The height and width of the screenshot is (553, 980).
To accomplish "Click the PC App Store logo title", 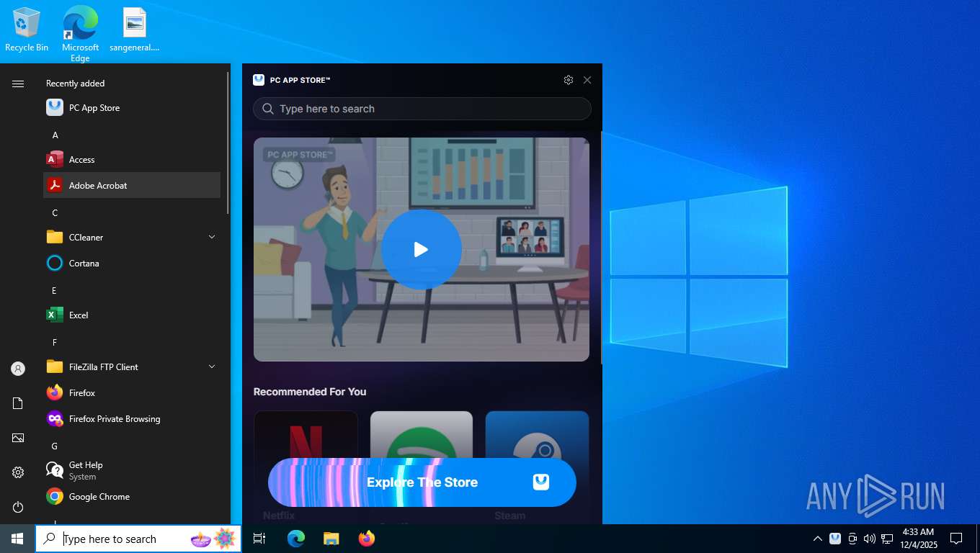I will click(292, 80).
